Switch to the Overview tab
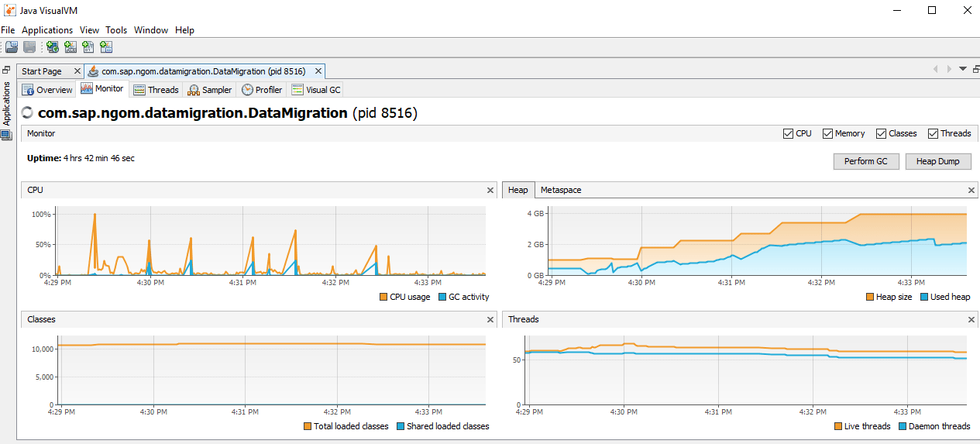980x444 pixels. (48, 90)
